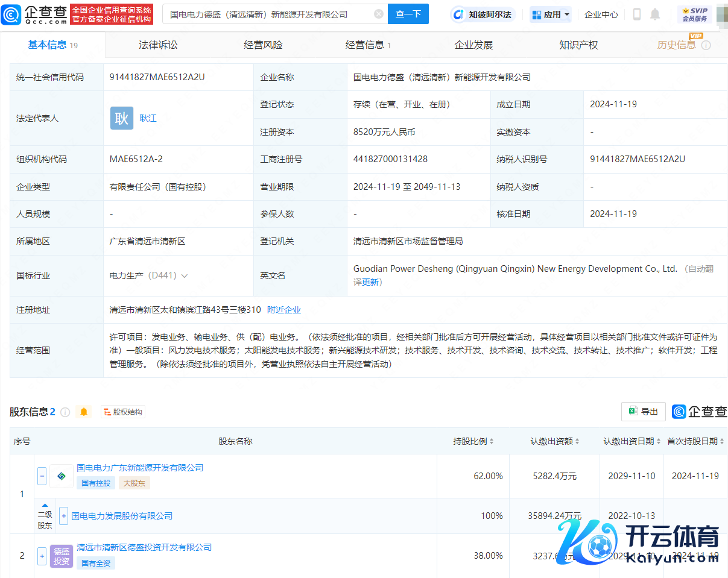Switch to the 法律诉讼 tab
The width and height of the screenshot is (728, 578).
point(158,45)
